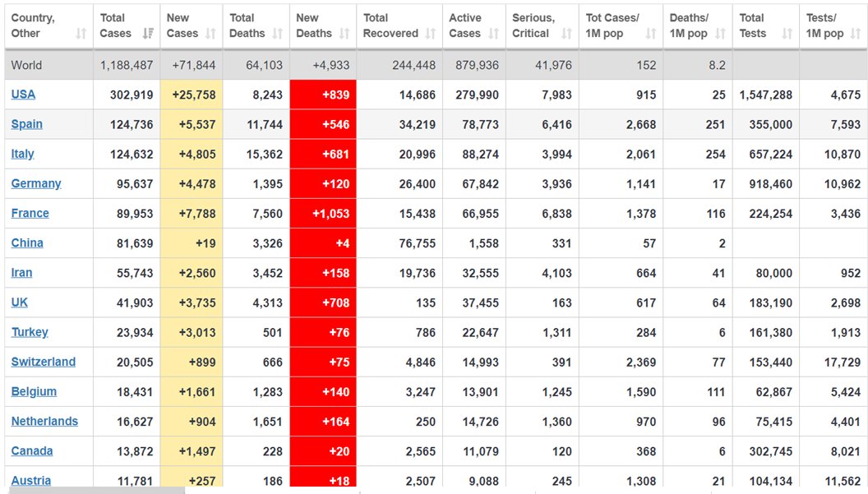Open the USA country link
The height and width of the screenshot is (494, 868).
23,95
